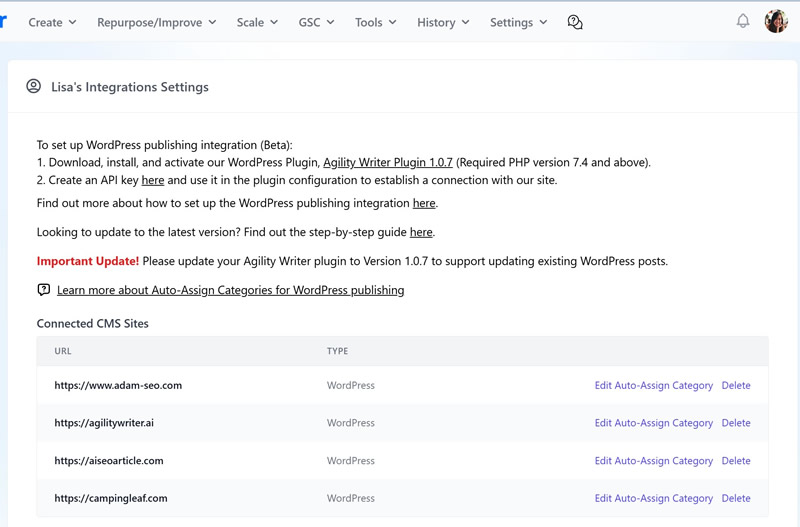Edit Auto-Assign Category for campingleaf.com
The width and height of the screenshot is (800, 527).
tap(654, 498)
